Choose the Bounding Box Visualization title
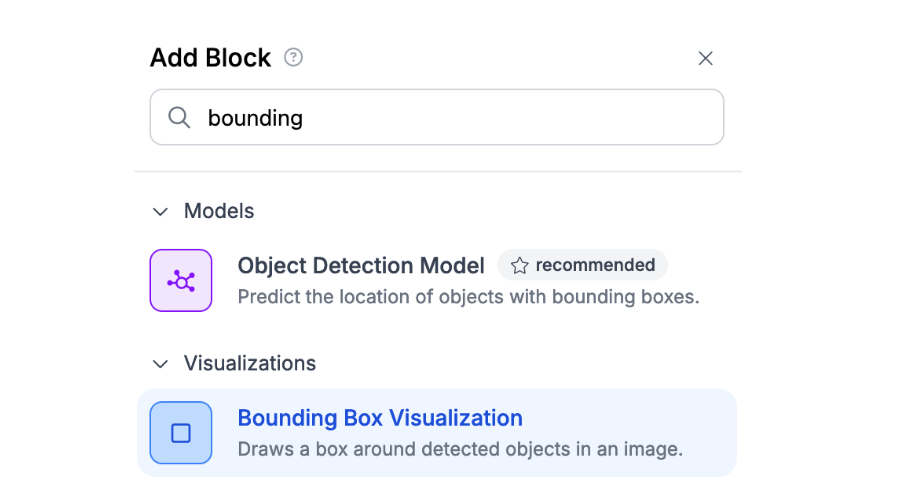The width and height of the screenshot is (904, 496). (x=380, y=418)
